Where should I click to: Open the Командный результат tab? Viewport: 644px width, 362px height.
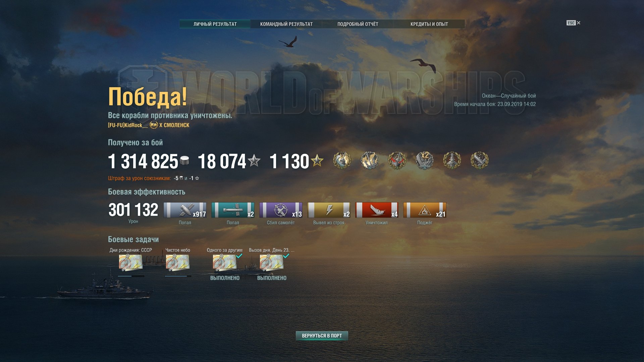pyautogui.click(x=286, y=24)
